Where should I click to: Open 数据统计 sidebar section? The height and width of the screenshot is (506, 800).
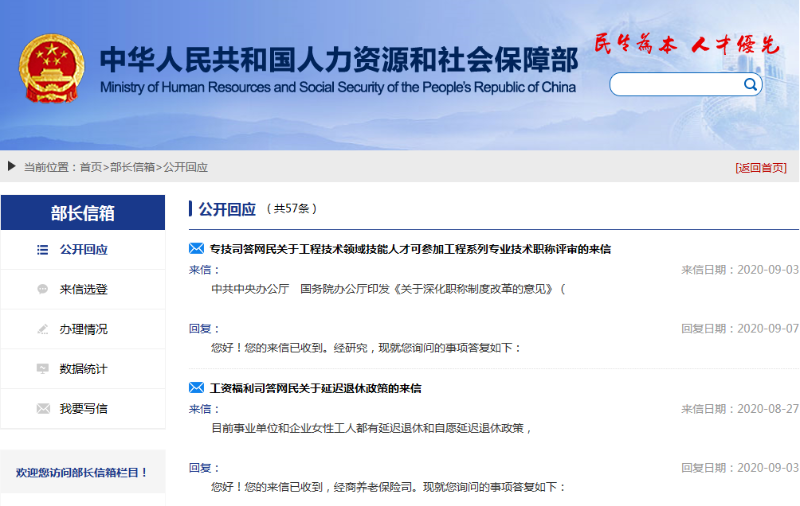(83, 369)
